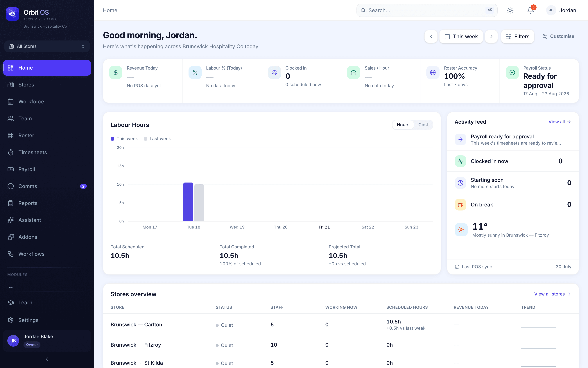Open Team page
Image resolution: width=588 pixels, height=368 pixels.
pyautogui.click(x=47, y=118)
